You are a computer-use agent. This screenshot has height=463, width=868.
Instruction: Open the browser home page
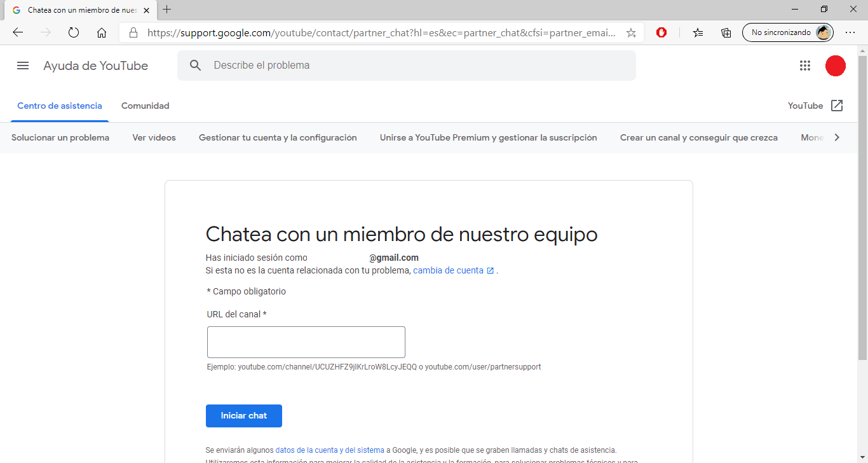click(x=102, y=32)
